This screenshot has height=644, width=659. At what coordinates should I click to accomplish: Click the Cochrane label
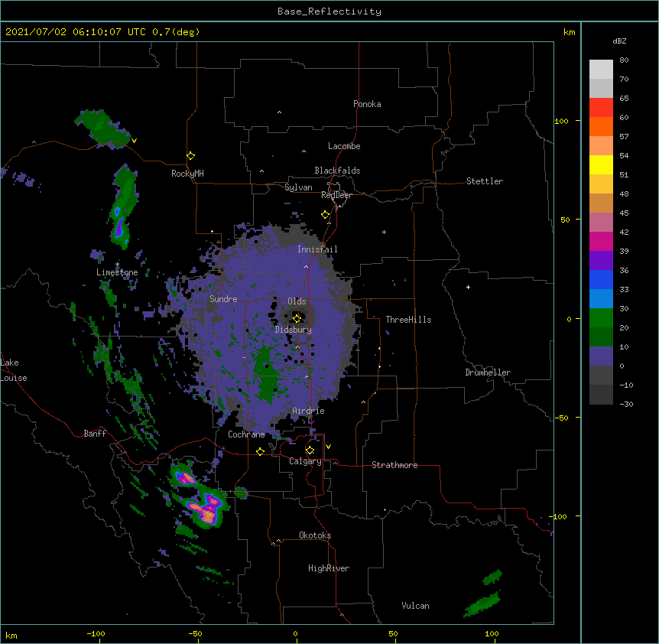click(x=246, y=434)
